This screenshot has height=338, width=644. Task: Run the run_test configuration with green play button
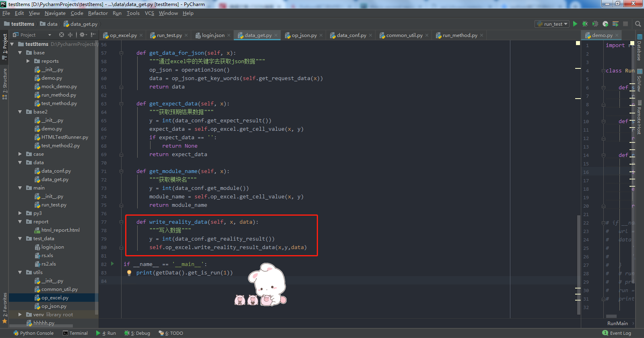click(575, 24)
